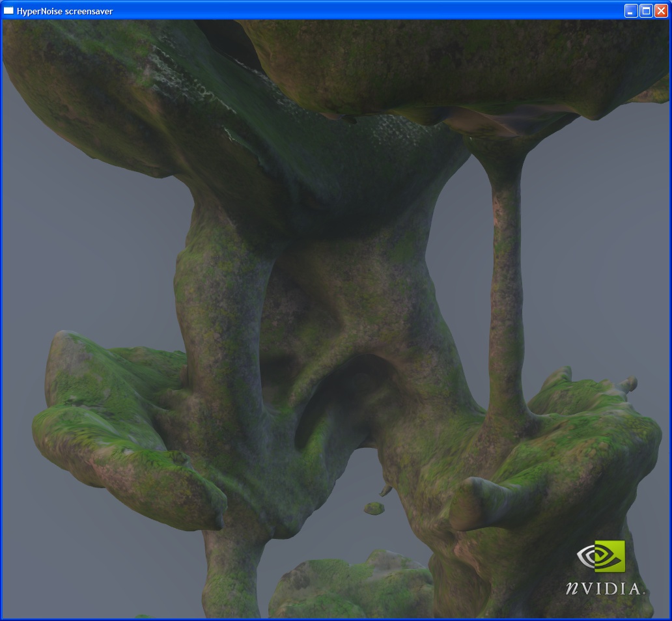Click the HyperNoise window icon in title bar
This screenshot has height=621, width=672.
(9, 10)
